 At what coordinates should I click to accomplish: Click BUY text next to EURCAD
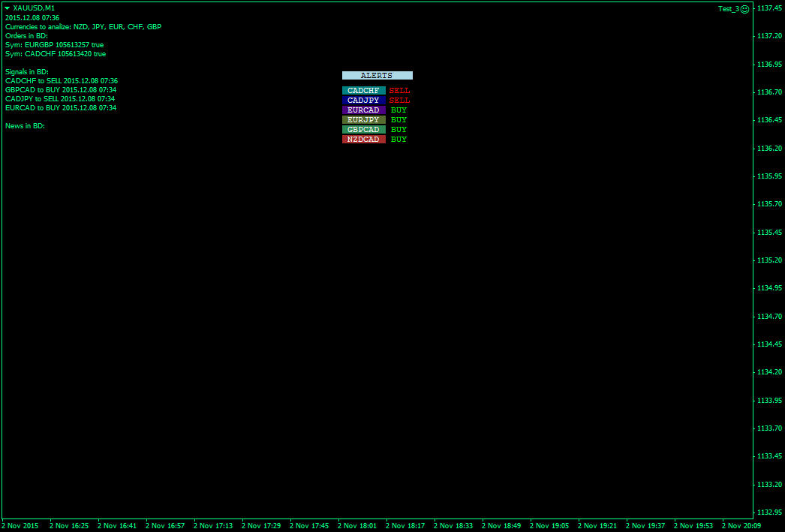click(399, 110)
